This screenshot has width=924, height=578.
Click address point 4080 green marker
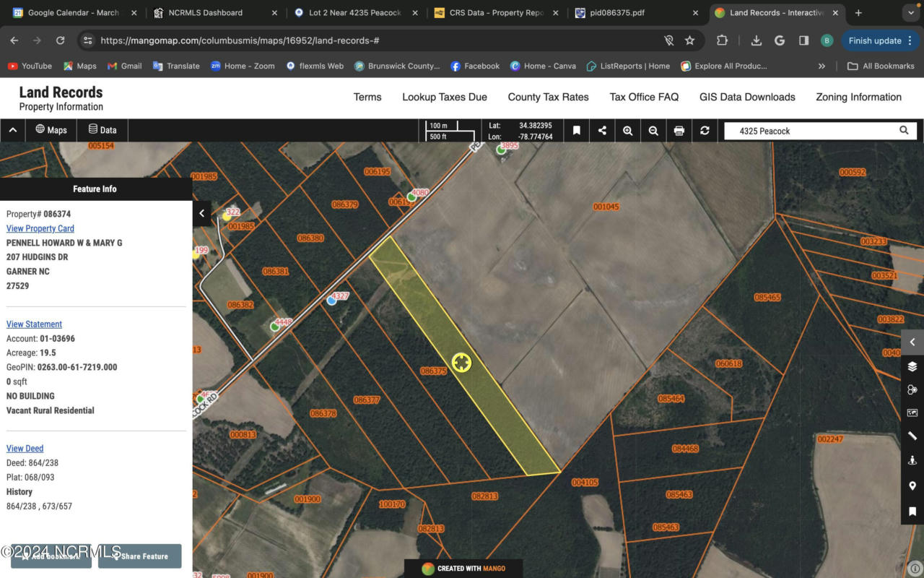411,197
